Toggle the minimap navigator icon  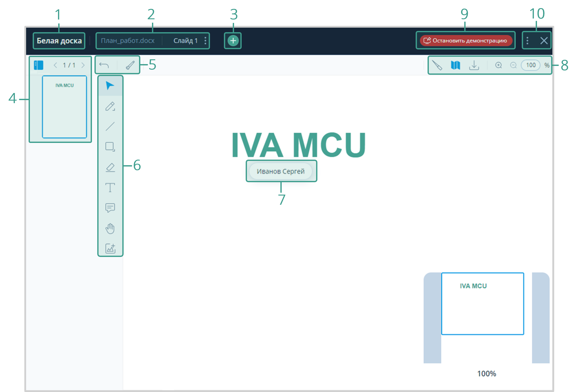pyautogui.click(x=455, y=65)
